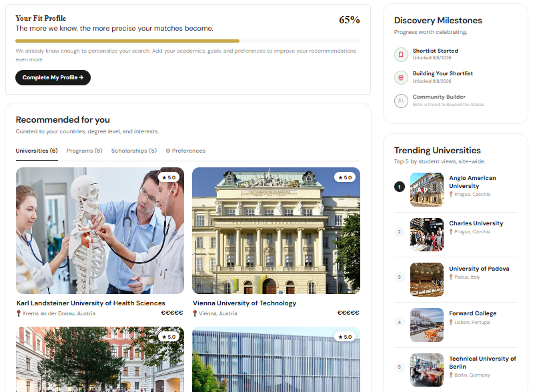Switch to the Universities (6) tab
535x392 pixels.
(x=37, y=151)
